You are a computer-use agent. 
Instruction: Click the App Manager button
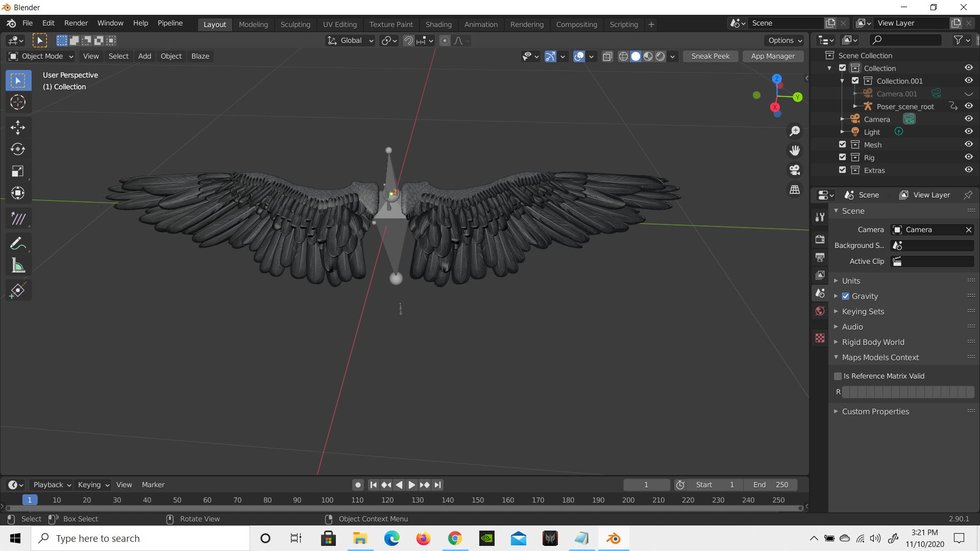[773, 56]
